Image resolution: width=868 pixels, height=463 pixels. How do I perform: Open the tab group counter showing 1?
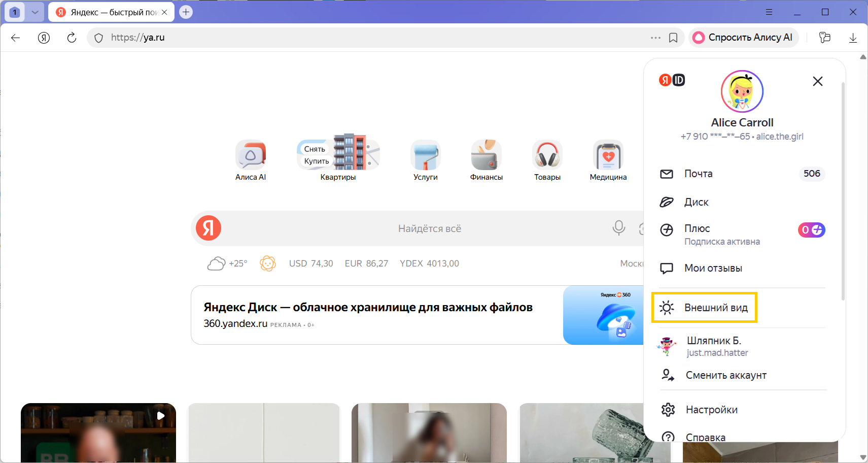[x=15, y=12]
